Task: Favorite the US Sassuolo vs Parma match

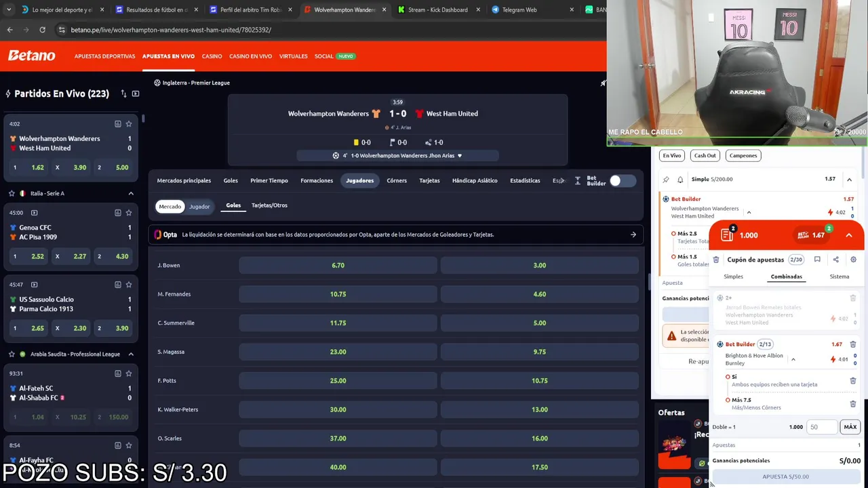Action: point(129,285)
